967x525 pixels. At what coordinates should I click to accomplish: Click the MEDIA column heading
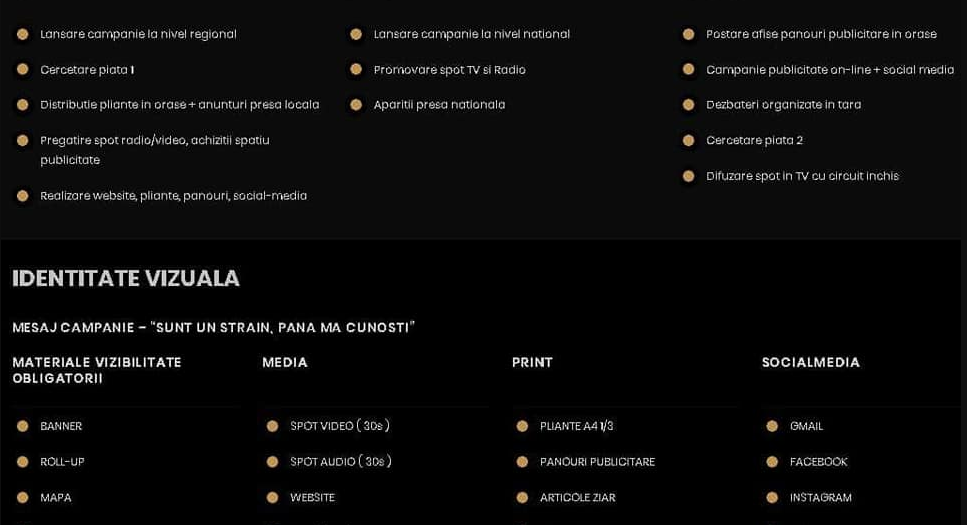285,363
